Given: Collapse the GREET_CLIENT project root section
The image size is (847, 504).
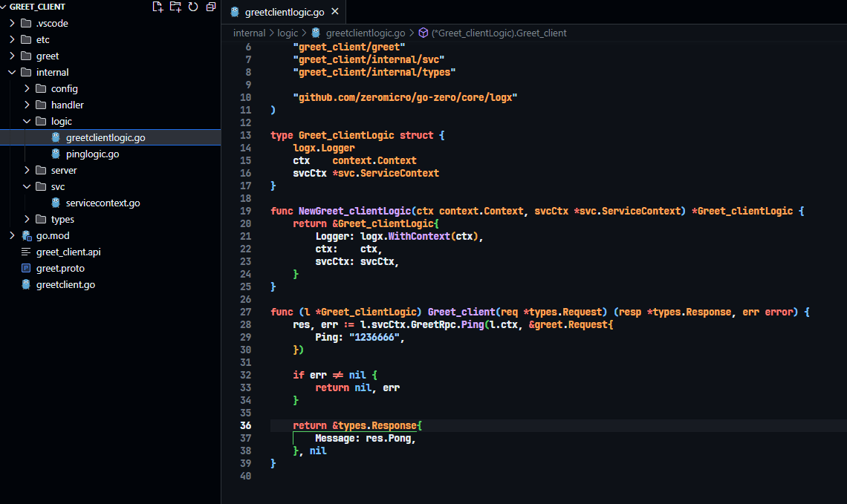Looking at the screenshot, I should [4, 7].
